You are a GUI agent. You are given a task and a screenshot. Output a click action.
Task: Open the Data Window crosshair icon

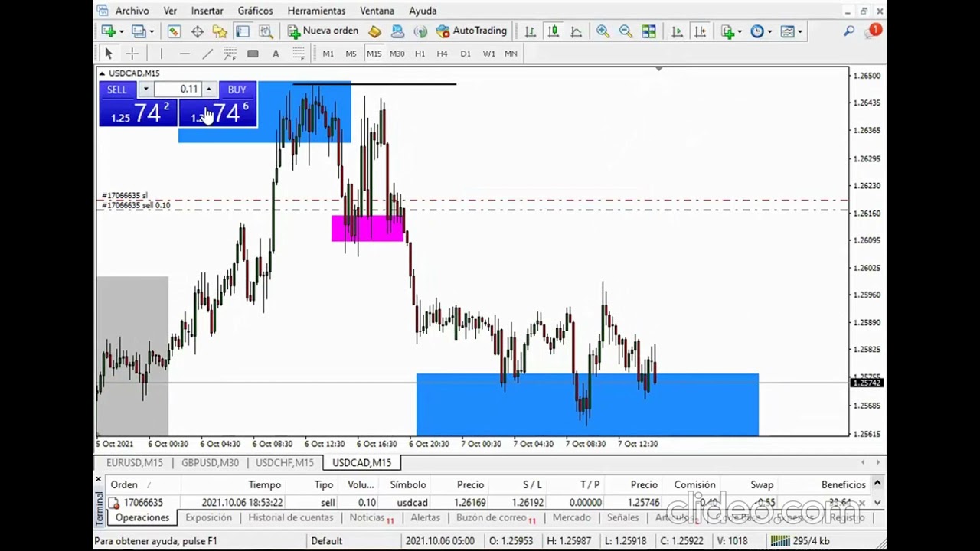(198, 31)
